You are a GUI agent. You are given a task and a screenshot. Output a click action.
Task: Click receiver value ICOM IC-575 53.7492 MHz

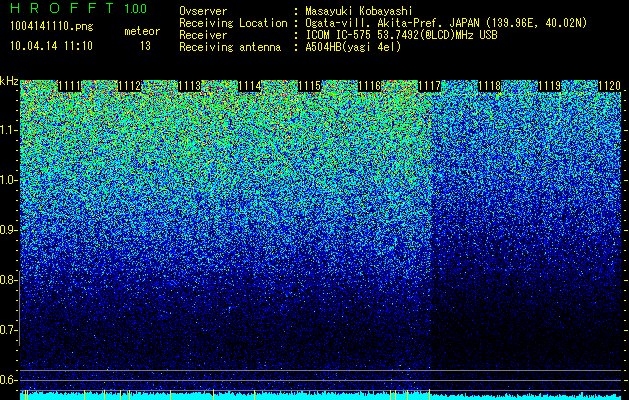coord(402,35)
